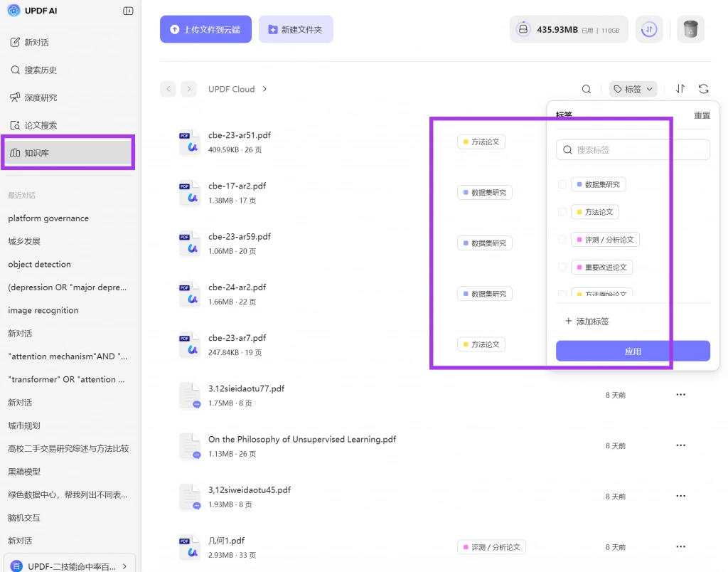Click the 新建文件夹 button
The width and height of the screenshot is (728, 572).
click(296, 29)
